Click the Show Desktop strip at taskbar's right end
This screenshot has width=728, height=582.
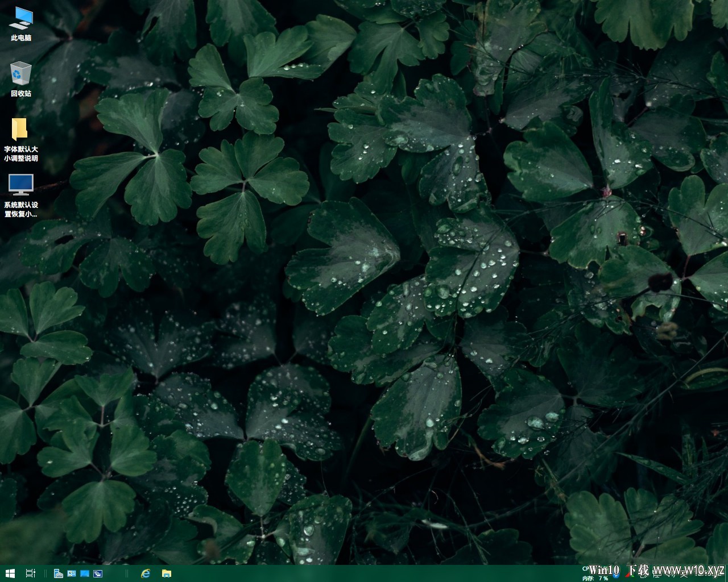[726, 573]
